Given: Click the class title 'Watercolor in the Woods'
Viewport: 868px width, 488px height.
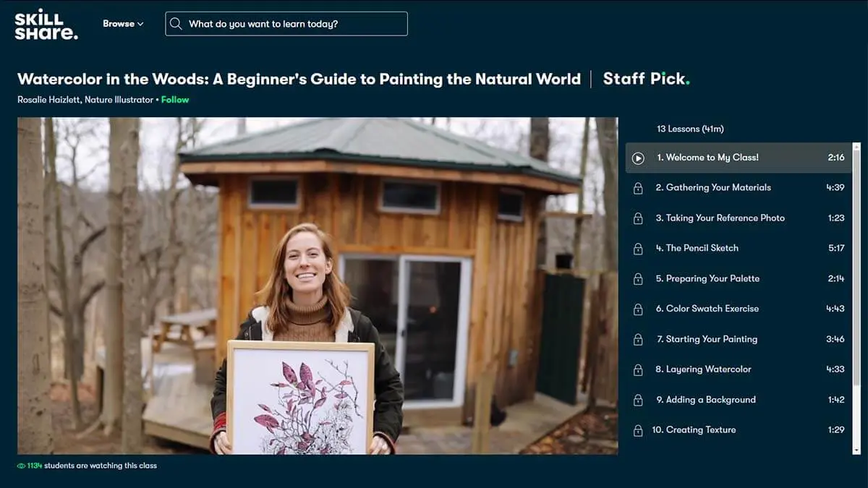Looking at the screenshot, I should pyautogui.click(x=299, y=79).
